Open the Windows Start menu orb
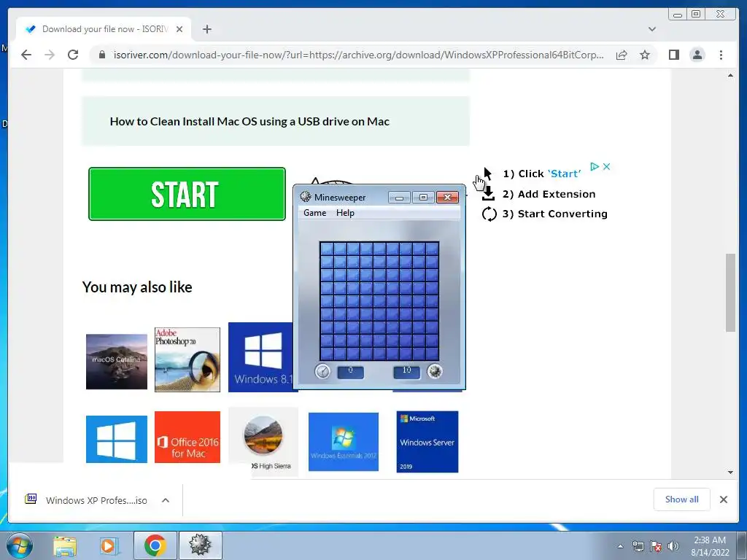 19,545
